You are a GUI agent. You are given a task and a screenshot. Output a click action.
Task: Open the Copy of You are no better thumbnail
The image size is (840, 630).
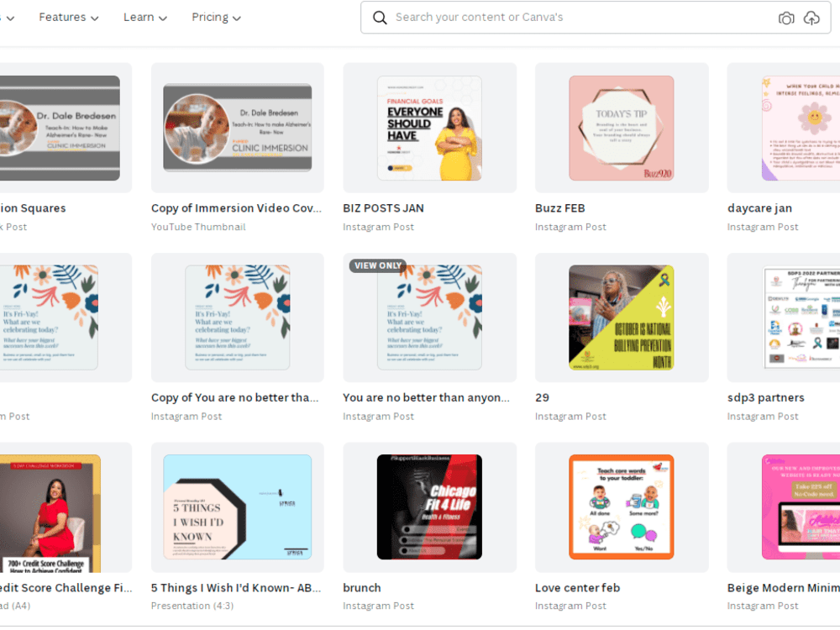pos(238,318)
